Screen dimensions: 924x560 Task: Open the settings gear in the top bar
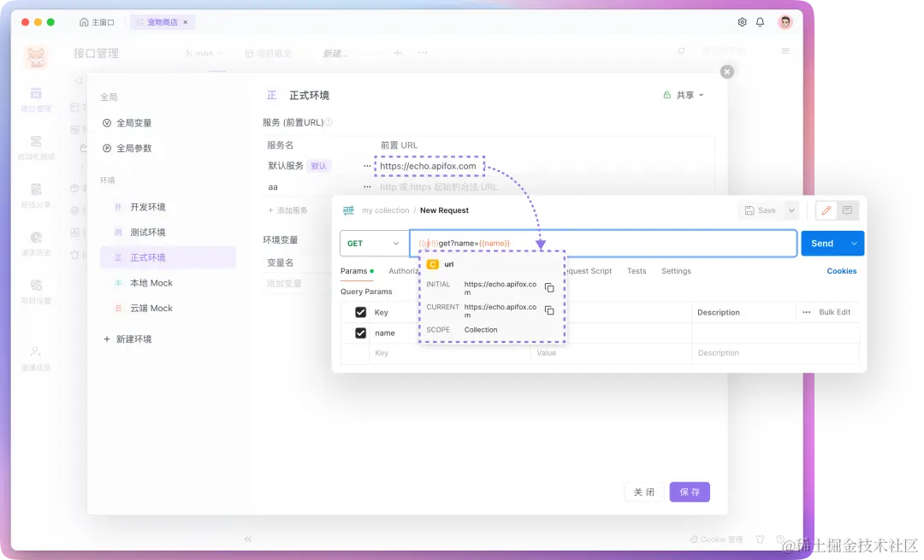[x=742, y=22]
